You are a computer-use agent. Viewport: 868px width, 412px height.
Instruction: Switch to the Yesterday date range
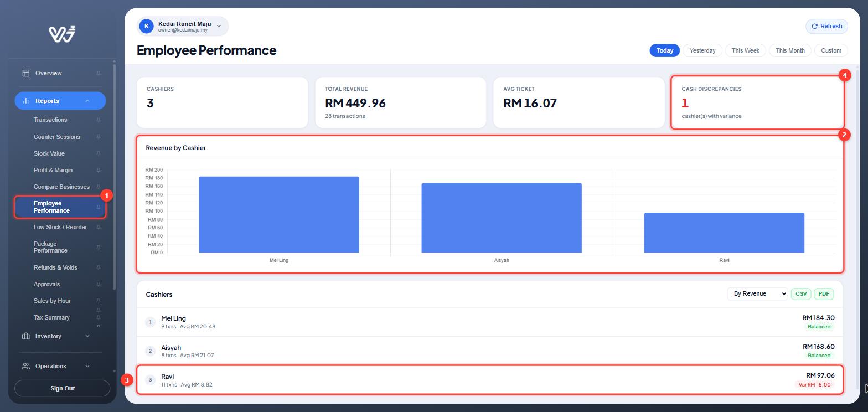coord(702,50)
